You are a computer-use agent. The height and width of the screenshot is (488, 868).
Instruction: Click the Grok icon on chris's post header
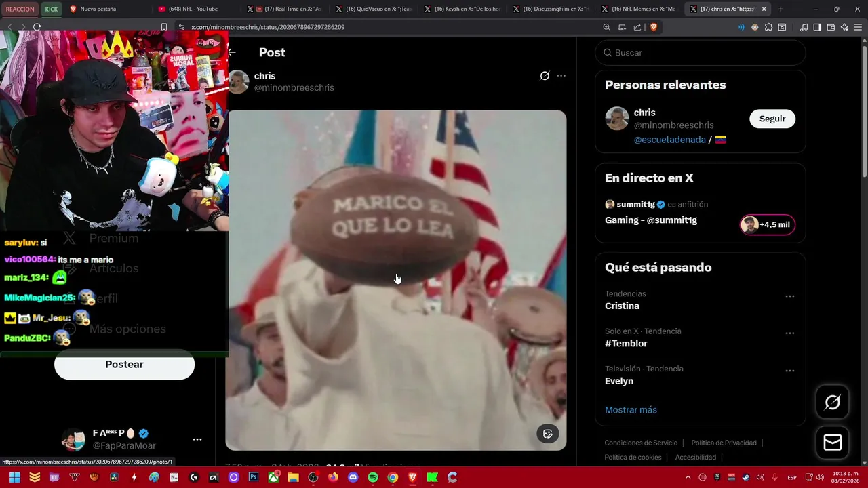click(x=545, y=76)
